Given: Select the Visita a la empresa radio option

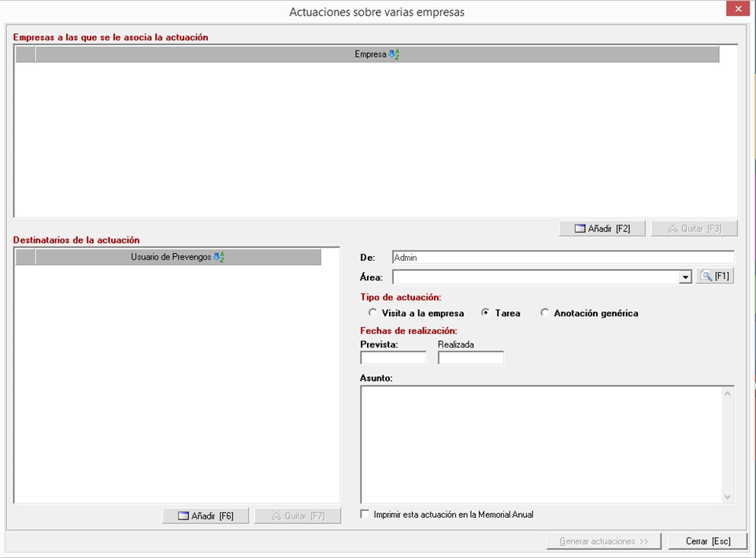Looking at the screenshot, I should 372,313.
